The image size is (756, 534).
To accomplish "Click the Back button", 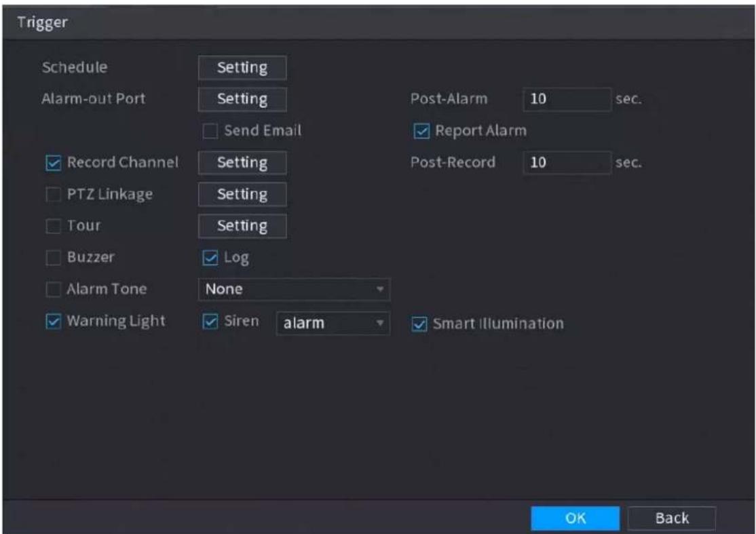I will (x=672, y=518).
